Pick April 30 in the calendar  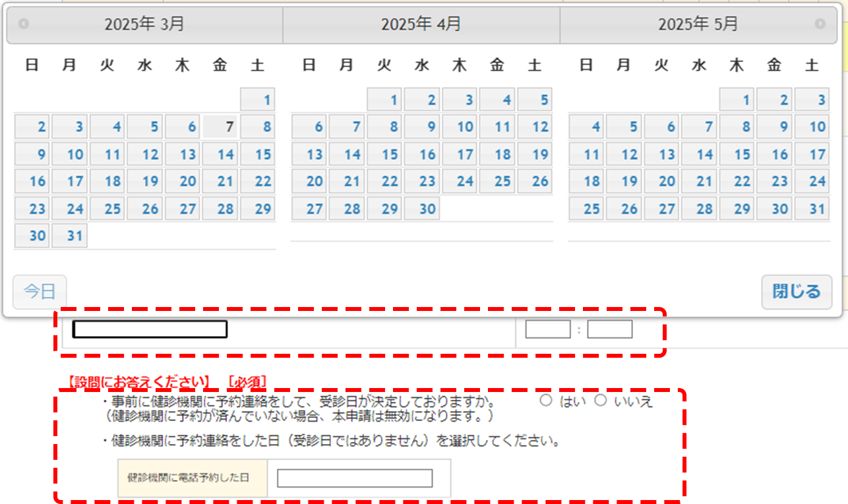(x=422, y=208)
